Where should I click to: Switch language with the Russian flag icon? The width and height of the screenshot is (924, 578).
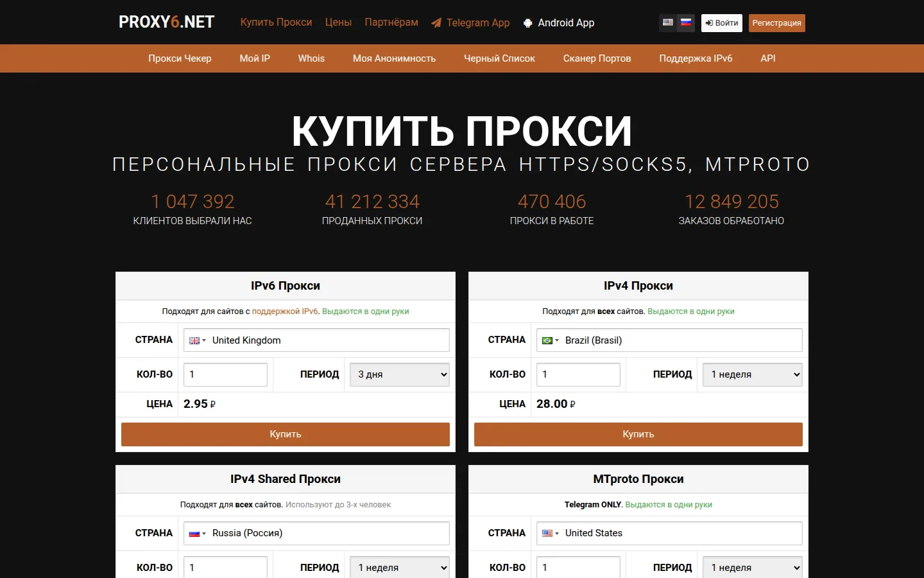pyautogui.click(x=686, y=22)
